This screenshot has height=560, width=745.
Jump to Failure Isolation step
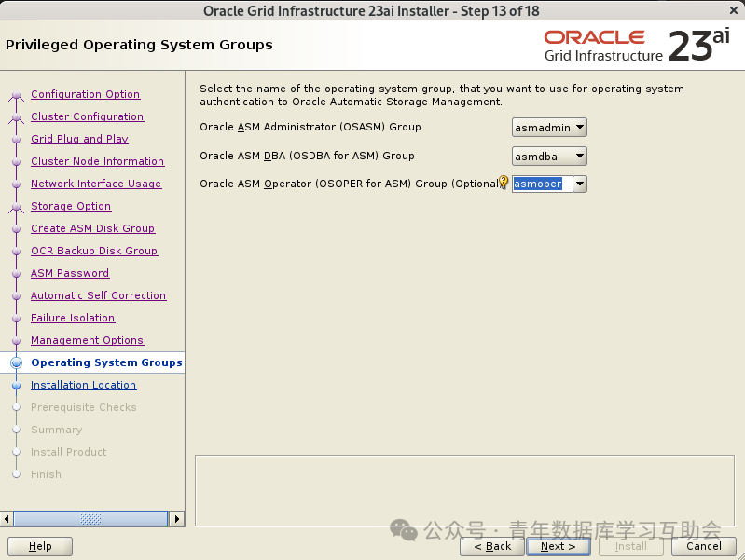73,318
